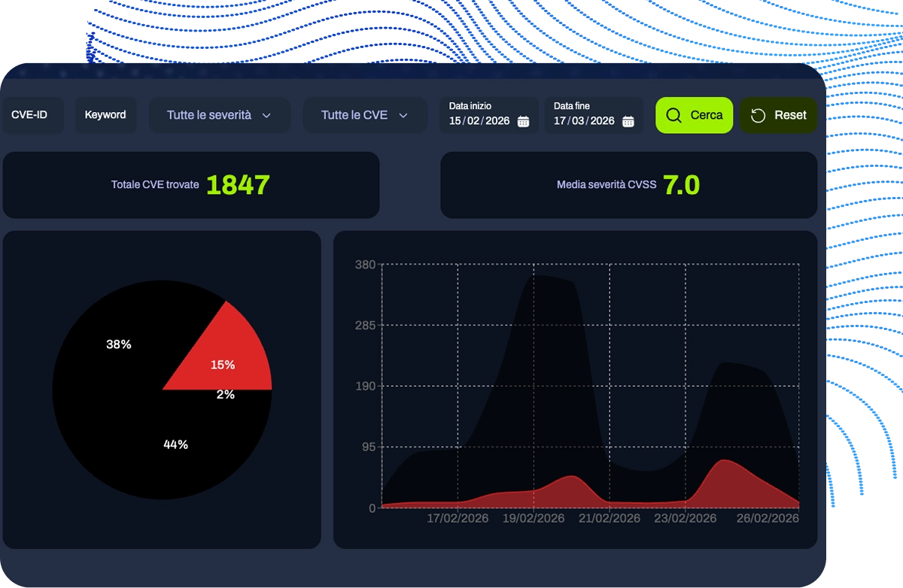Click the Totale CVE trovate 1847 value

238,185
